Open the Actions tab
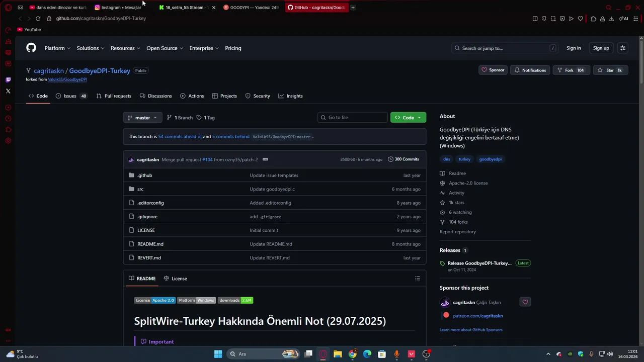 point(192,96)
